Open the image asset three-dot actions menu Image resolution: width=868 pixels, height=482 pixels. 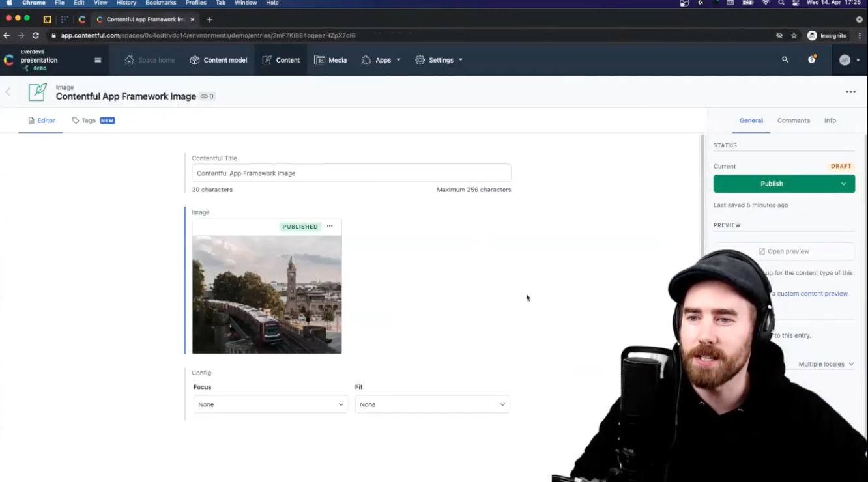click(x=330, y=226)
